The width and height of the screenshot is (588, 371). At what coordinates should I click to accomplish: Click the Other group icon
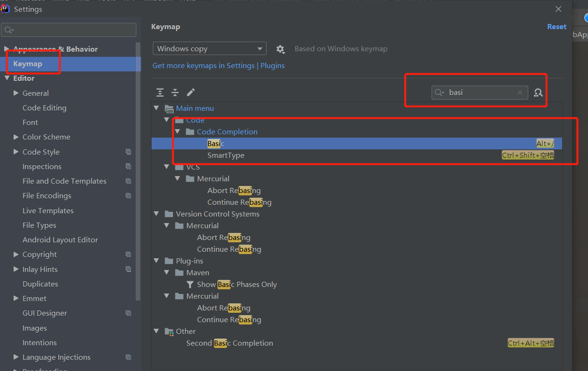click(x=169, y=332)
